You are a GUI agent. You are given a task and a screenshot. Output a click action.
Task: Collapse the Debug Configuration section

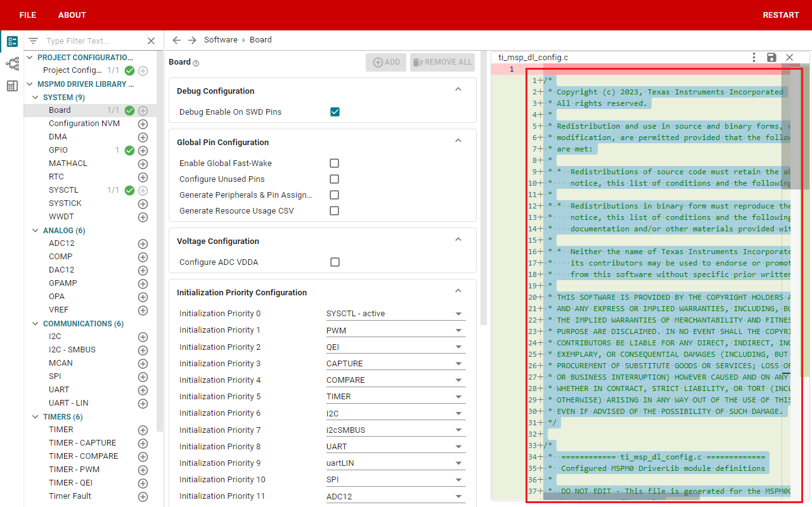click(x=459, y=89)
